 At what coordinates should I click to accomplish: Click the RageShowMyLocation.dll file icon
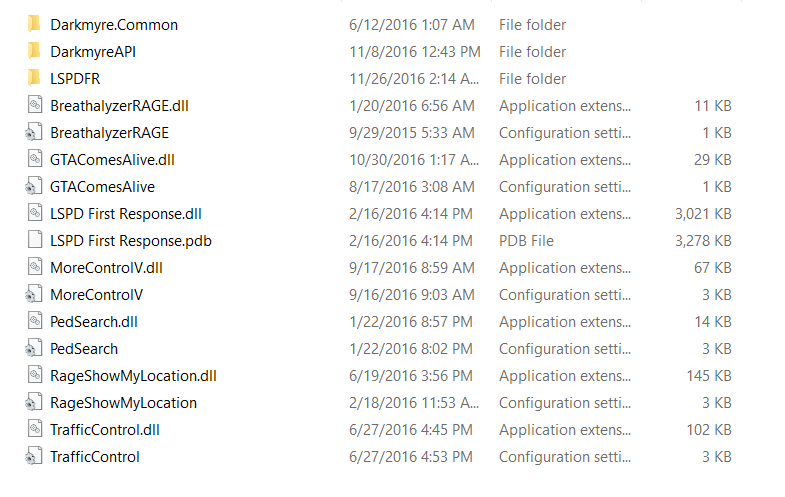tap(34, 375)
